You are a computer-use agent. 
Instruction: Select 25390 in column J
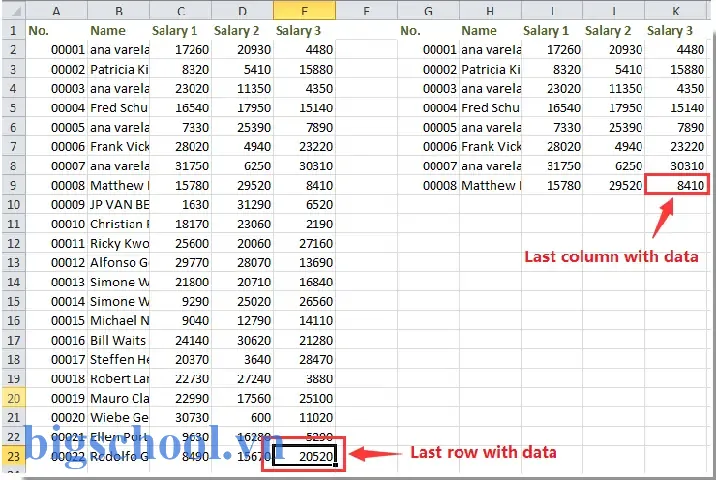click(x=614, y=127)
